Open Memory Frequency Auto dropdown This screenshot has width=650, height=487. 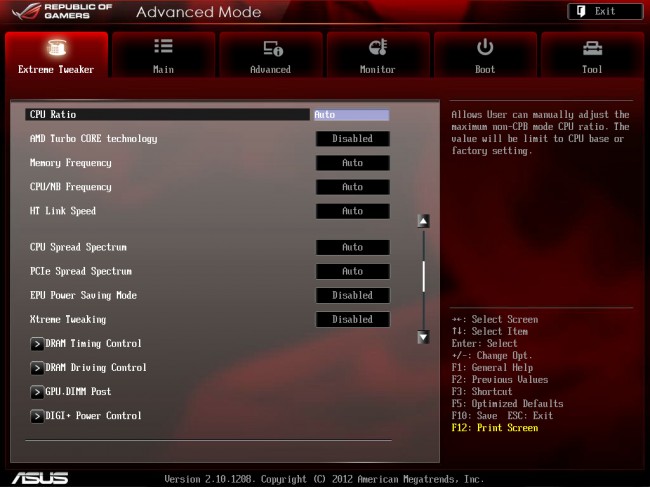352,162
